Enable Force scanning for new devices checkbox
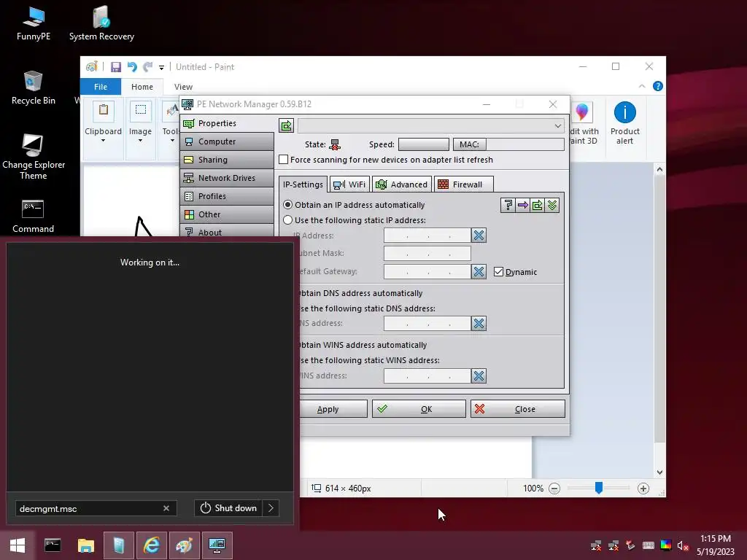 coord(284,160)
